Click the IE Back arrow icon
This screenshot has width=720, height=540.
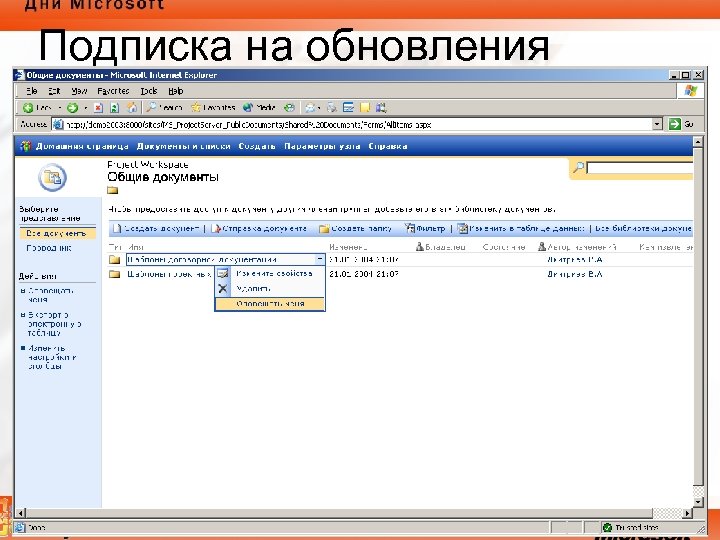(28, 108)
